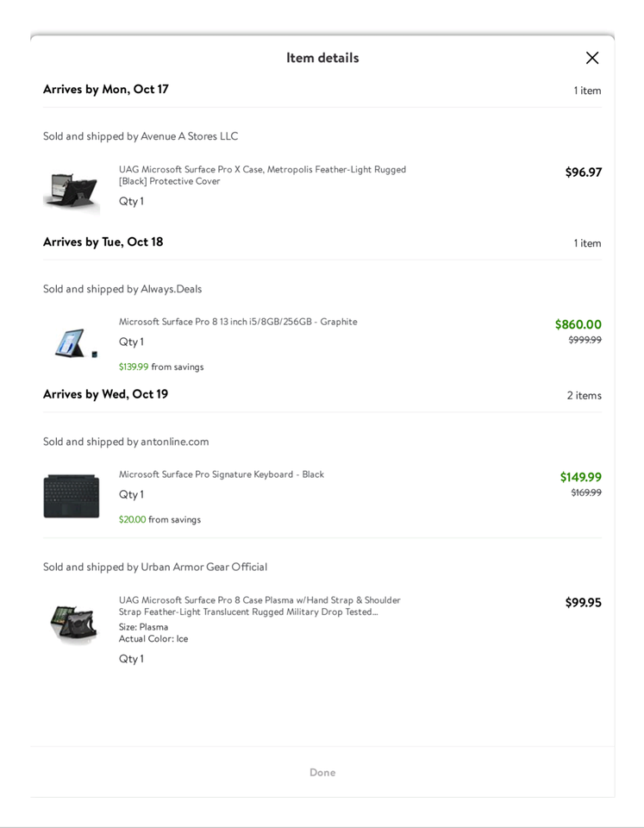Click seller text Urban Armor Gear Official
The width and height of the screenshot is (644, 828).
click(203, 567)
